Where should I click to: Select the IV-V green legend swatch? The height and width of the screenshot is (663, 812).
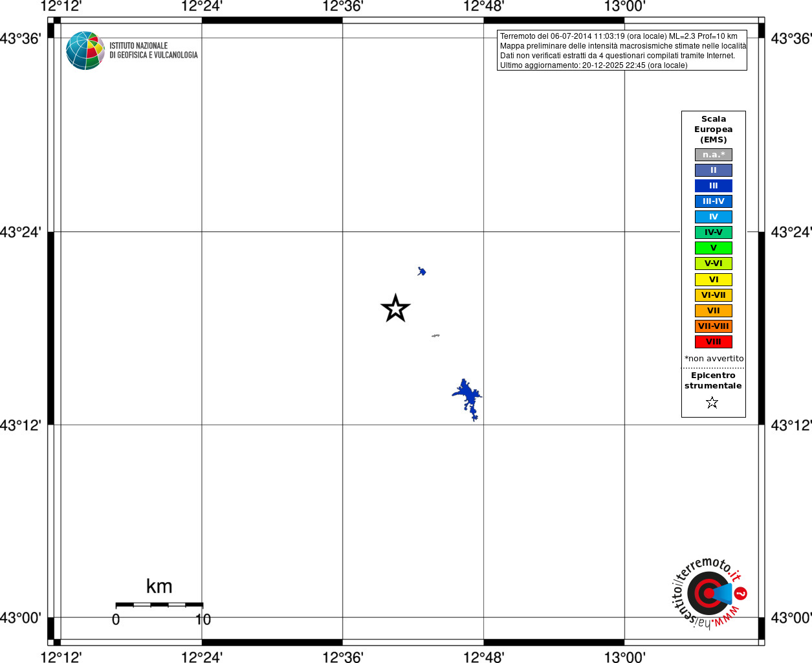pos(714,232)
